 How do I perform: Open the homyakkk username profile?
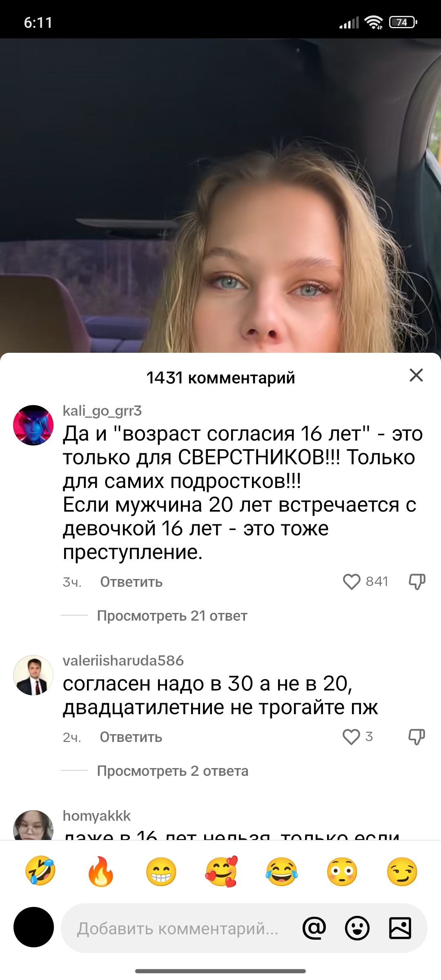97,815
